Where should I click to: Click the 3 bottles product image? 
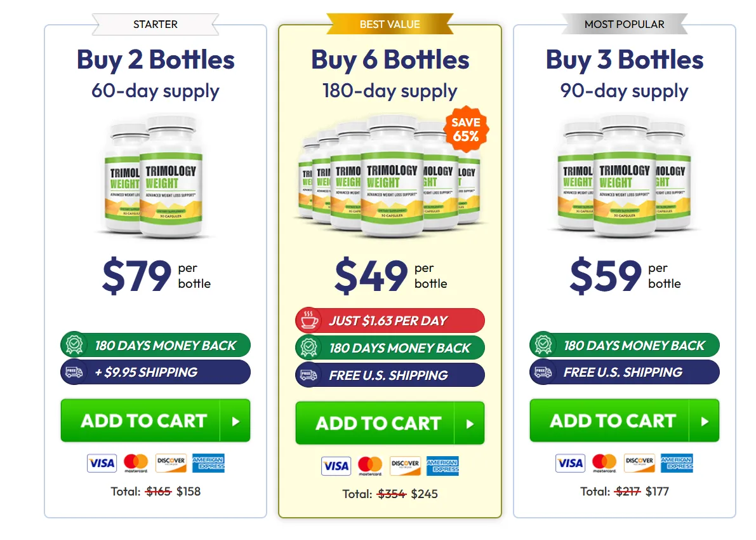coord(624,177)
